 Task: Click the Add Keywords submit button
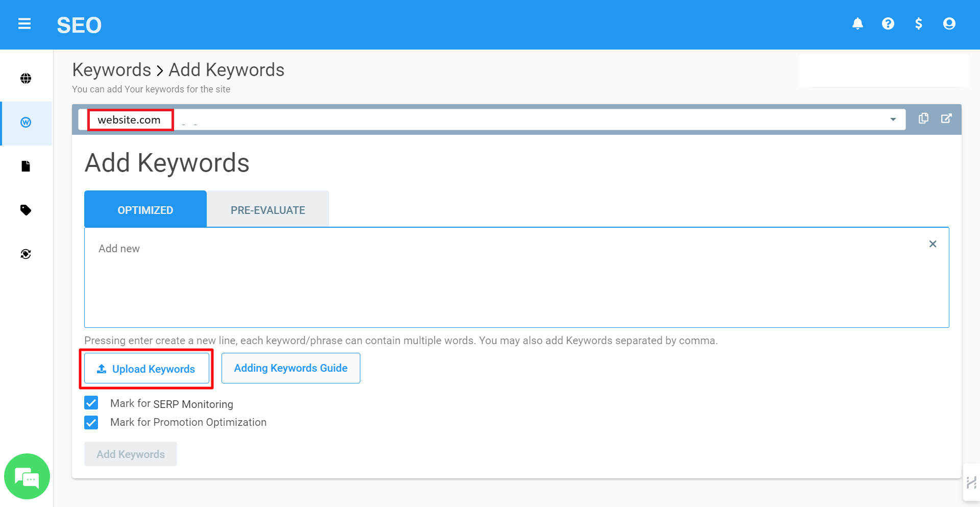pos(131,454)
